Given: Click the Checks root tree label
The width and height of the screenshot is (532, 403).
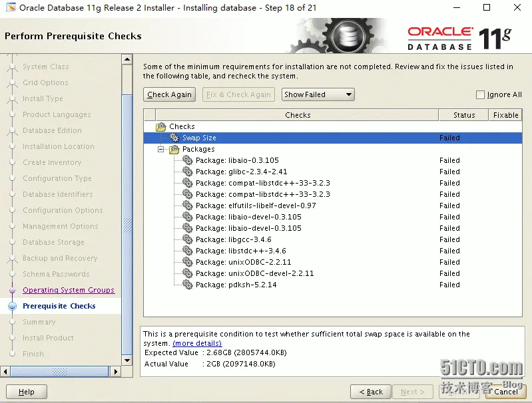Looking at the screenshot, I should coord(182,126).
